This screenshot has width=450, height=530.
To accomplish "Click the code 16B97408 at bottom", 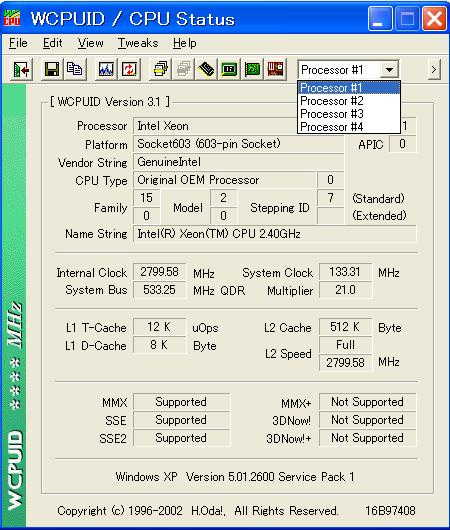I will click(x=390, y=510).
